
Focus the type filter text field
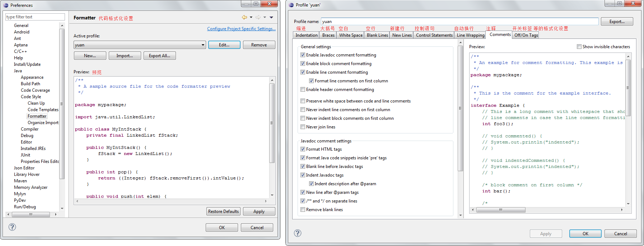(35, 17)
